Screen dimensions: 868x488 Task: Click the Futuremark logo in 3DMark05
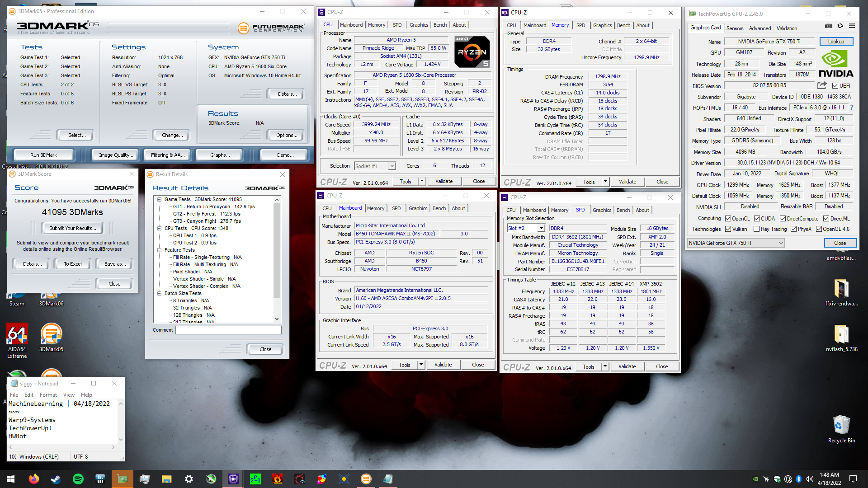coord(271,28)
